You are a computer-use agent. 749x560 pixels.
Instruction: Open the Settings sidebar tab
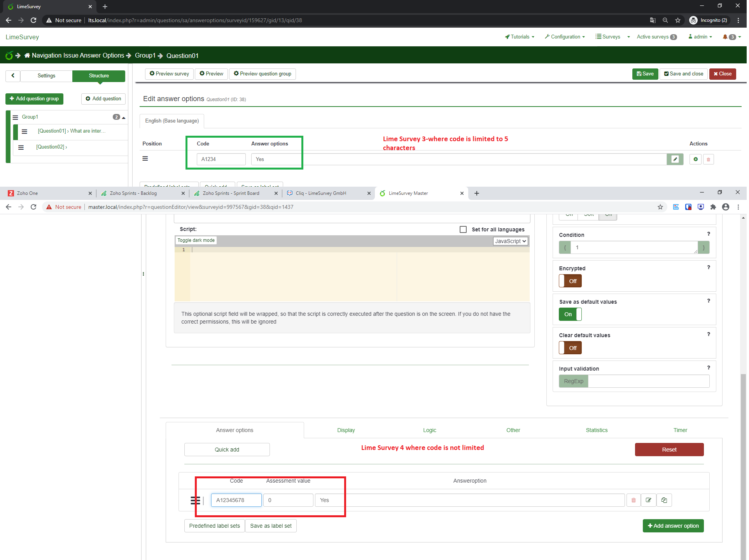click(x=47, y=76)
